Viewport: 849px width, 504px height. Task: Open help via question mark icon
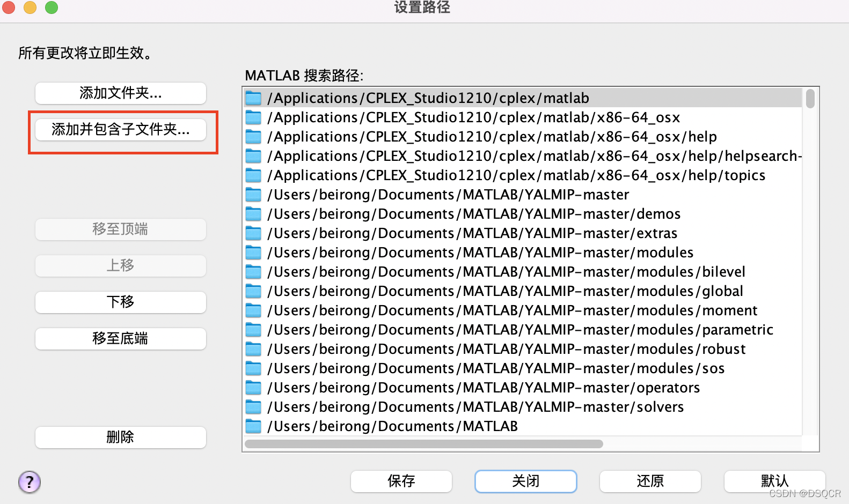pos(30,482)
